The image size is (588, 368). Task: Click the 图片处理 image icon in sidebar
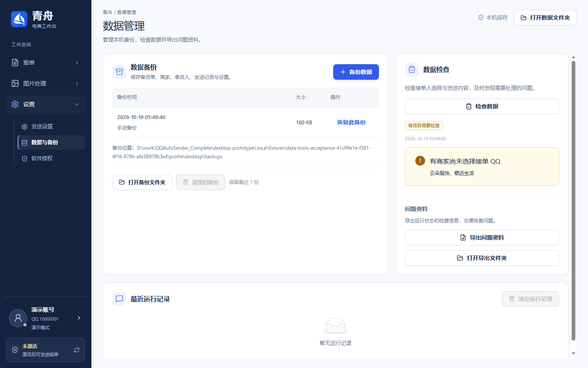(x=15, y=83)
